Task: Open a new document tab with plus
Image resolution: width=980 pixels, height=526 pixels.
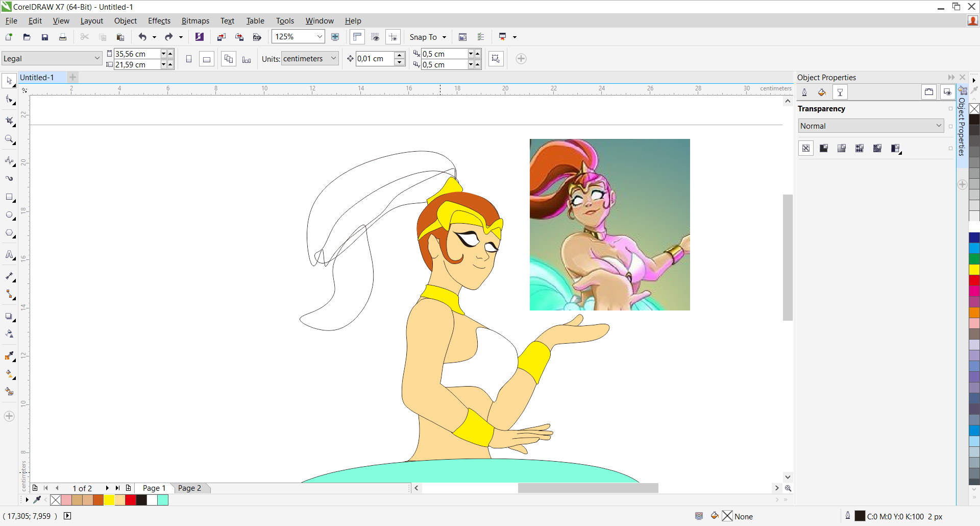Action: point(73,77)
